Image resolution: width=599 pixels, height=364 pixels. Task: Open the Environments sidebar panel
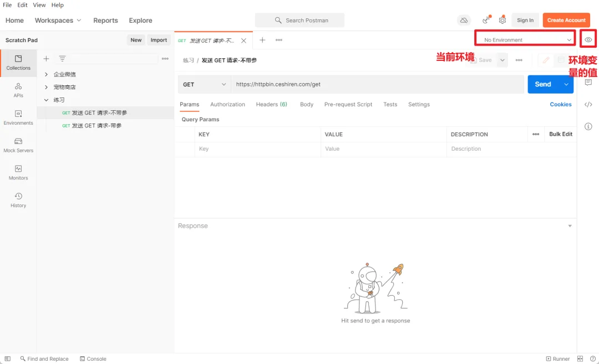(x=18, y=118)
